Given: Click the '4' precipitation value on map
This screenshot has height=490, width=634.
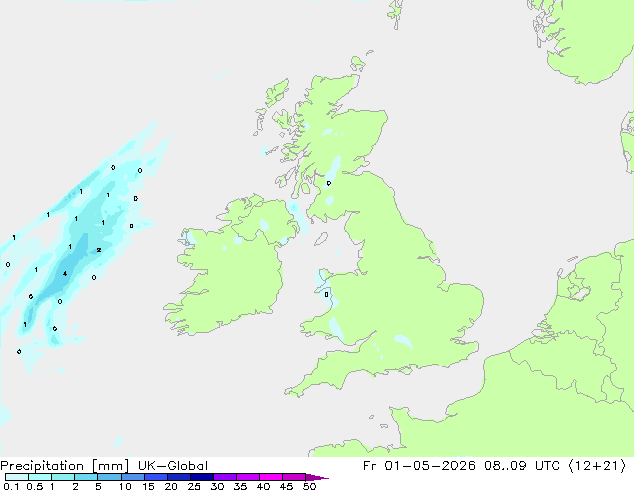Looking at the screenshot, I should click(65, 274).
